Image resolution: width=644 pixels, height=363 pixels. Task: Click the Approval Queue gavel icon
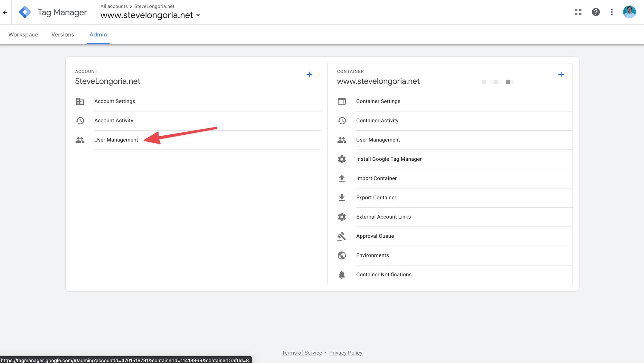[x=342, y=236]
